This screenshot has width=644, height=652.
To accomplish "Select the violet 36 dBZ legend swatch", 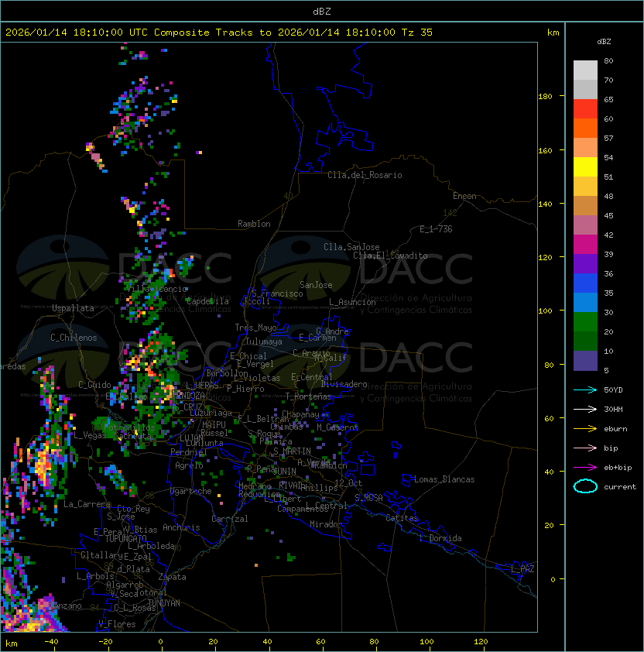I will click(585, 263).
